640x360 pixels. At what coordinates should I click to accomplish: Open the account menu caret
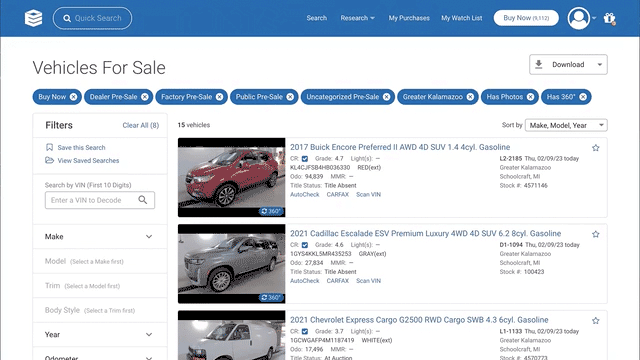point(594,18)
